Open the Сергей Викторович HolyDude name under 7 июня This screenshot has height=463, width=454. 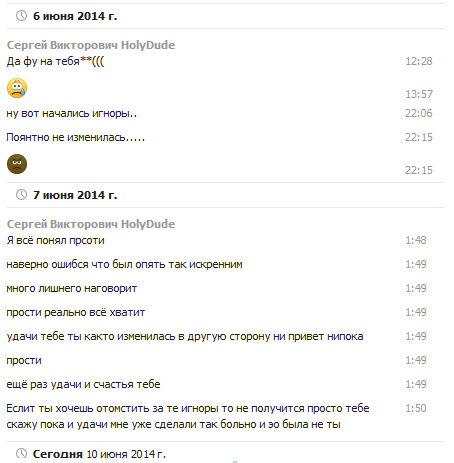click(x=91, y=224)
